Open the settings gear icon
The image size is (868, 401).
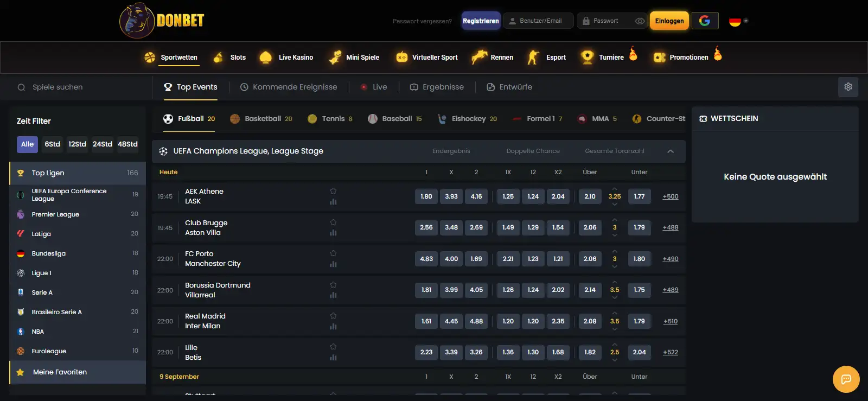click(848, 87)
